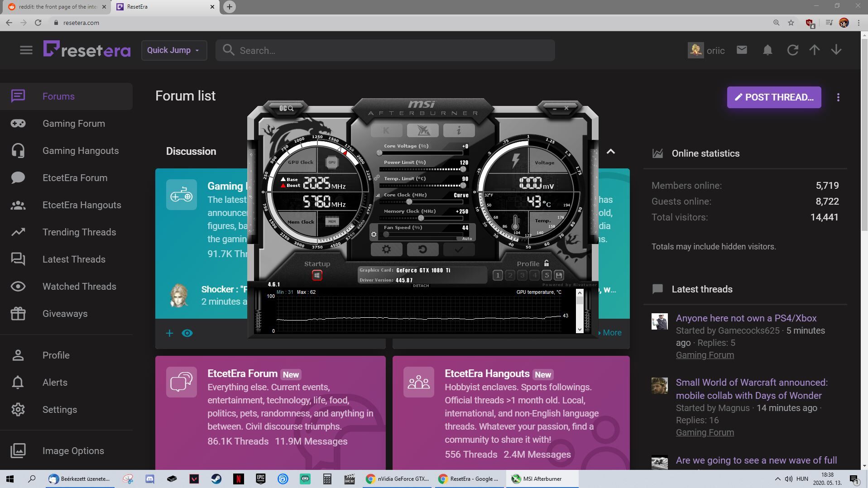Viewport: 868px width, 488px height.
Task: Select Forums in the sidebar
Action: (x=66, y=96)
